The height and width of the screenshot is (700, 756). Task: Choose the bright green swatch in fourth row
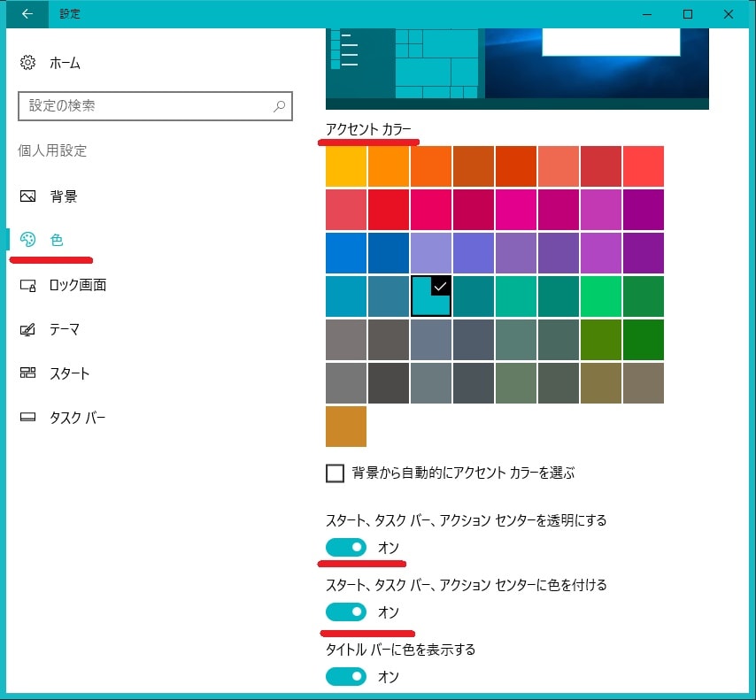(x=601, y=296)
